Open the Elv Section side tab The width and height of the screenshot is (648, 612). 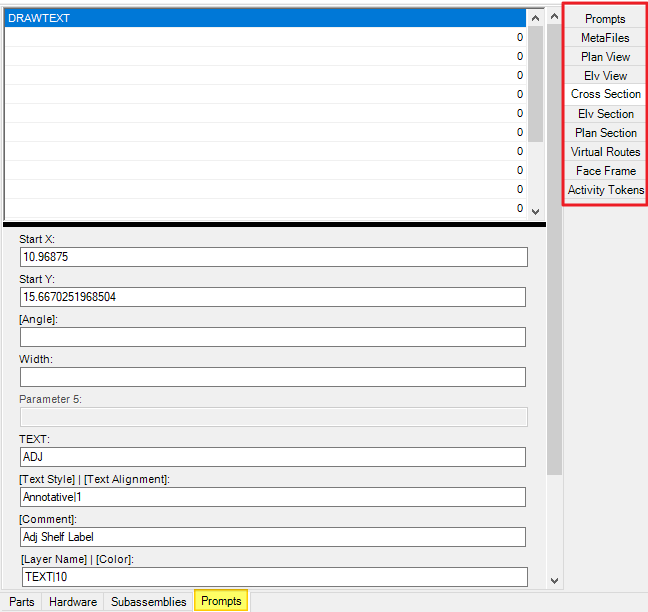tap(605, 114)
